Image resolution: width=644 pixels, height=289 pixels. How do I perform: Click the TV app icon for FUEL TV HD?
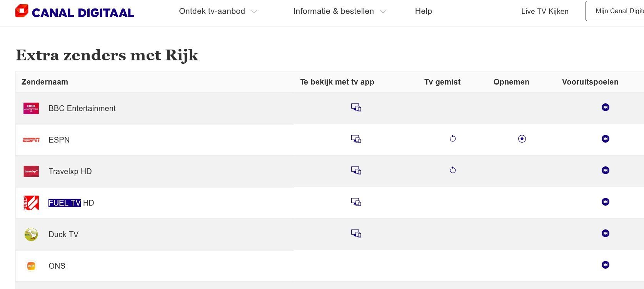pyautogui.click(x=356, y=202)
